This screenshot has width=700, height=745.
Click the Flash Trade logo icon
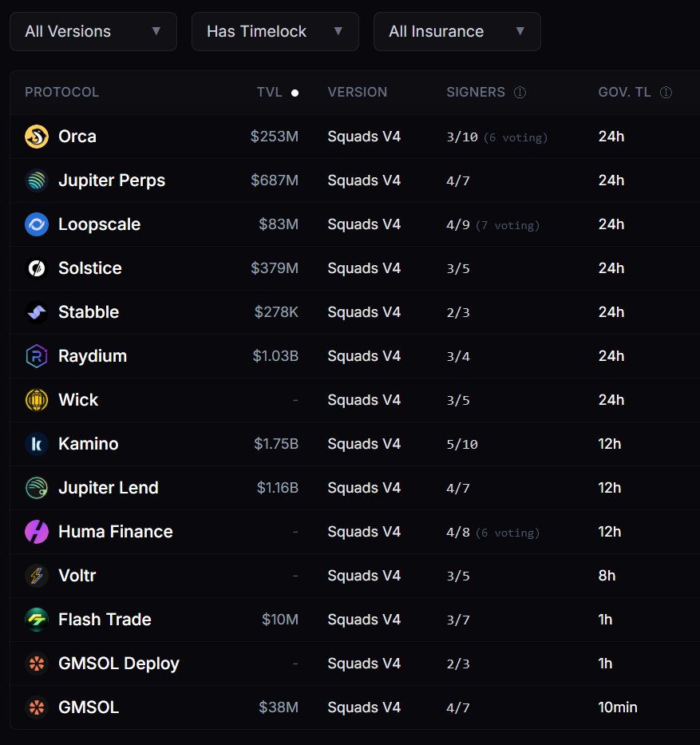point(37,620)
